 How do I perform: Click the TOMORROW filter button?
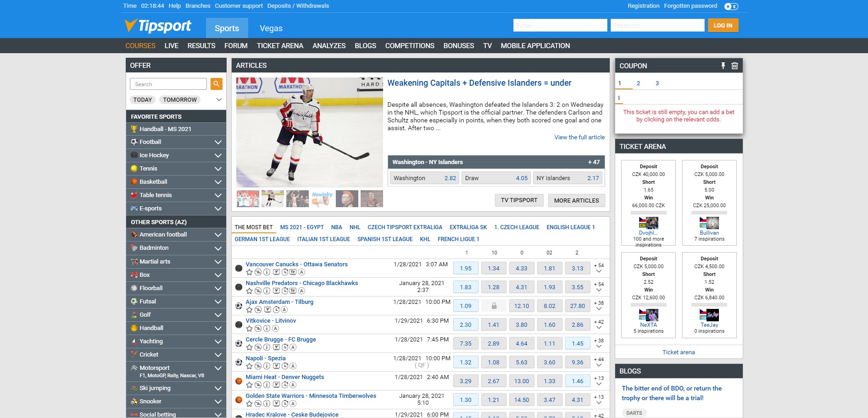[179, 99]
